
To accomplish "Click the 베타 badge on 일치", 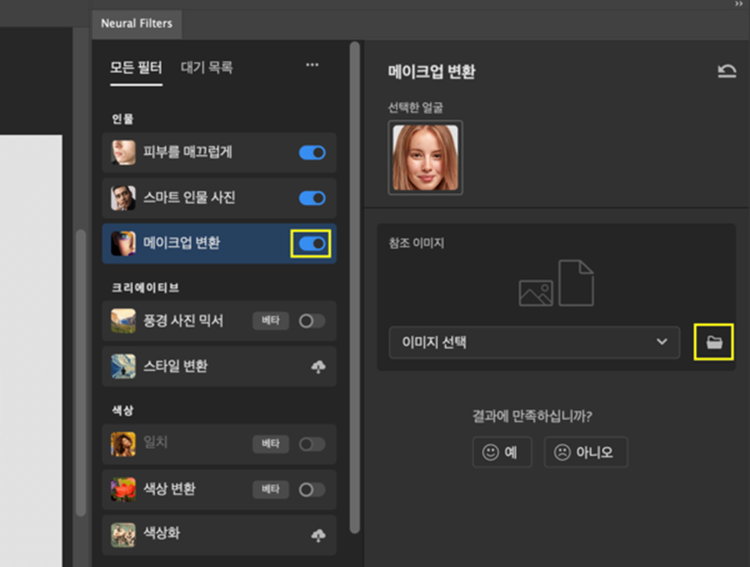I will 271,444.
